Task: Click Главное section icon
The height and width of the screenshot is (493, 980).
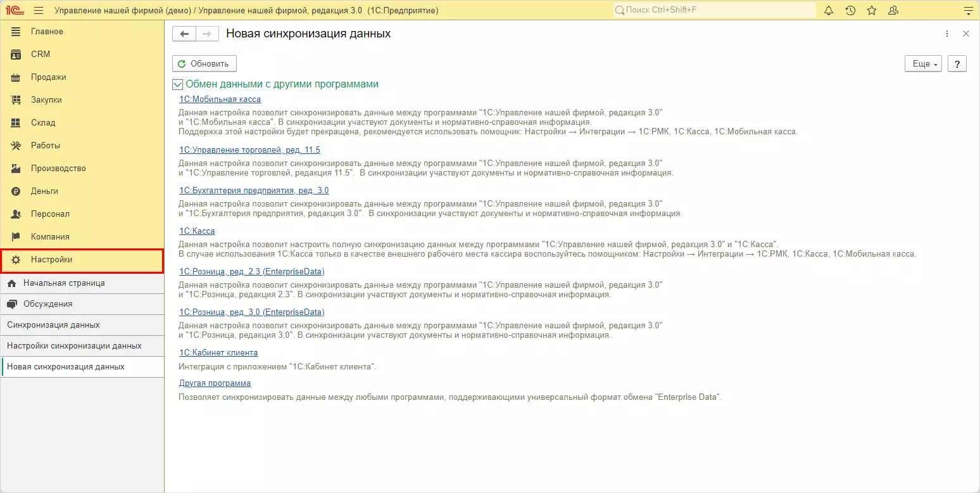Action: [x=16, y=32]
